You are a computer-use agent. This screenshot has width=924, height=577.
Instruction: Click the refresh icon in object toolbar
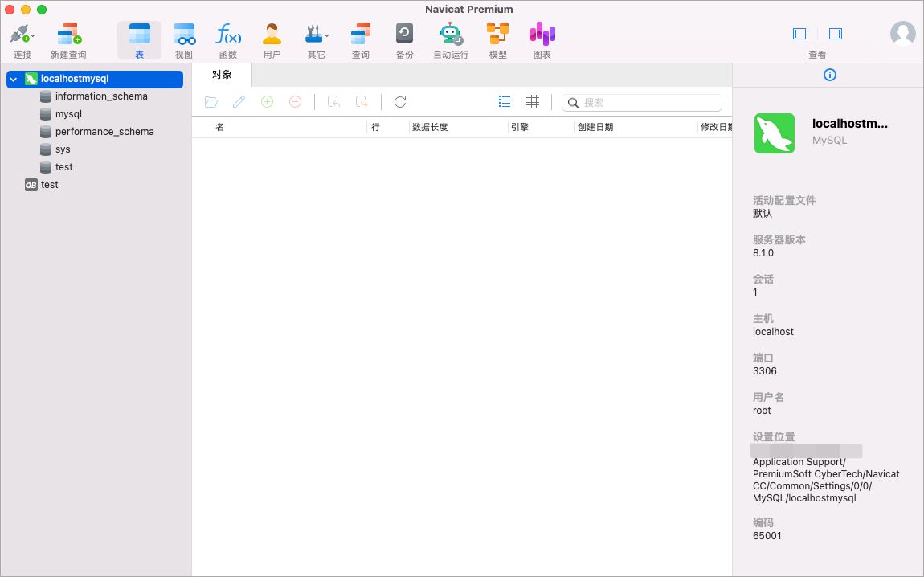(x=400, y=102)
